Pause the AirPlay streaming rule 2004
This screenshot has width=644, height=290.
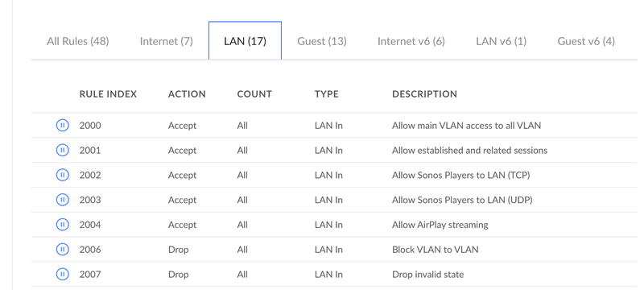point(62,225)
